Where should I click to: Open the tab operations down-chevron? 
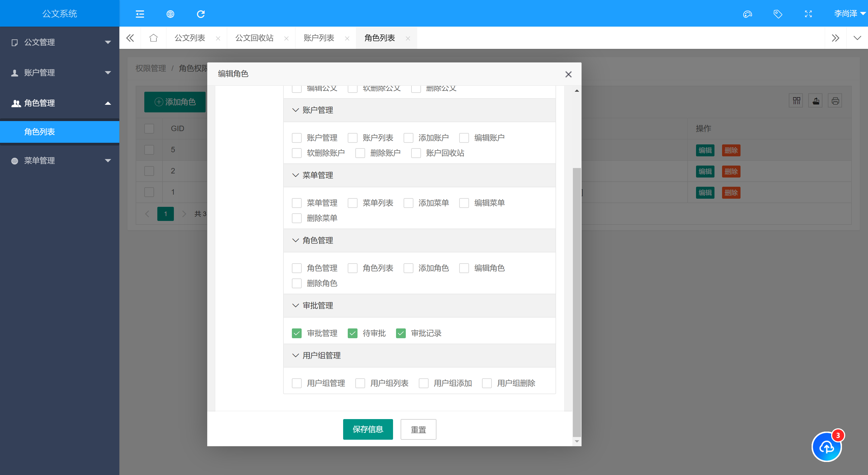coord(857,38)
